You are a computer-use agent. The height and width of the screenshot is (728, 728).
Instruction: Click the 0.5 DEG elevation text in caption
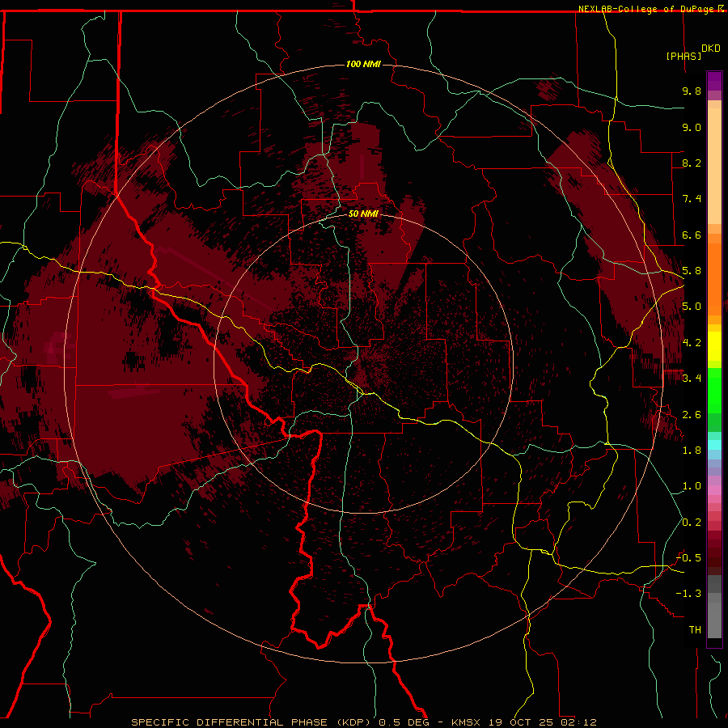tap(405, 722)
